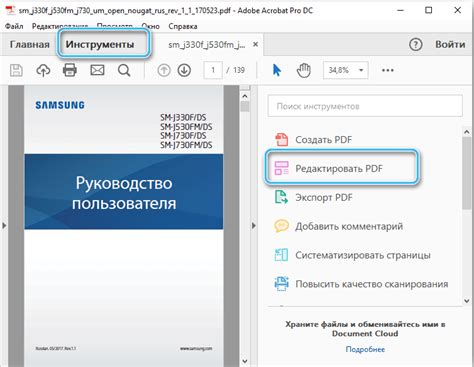Screen dimensions: 474x367
Task: Click the SM-J530FM/DS model text
Action: [186, 127]
